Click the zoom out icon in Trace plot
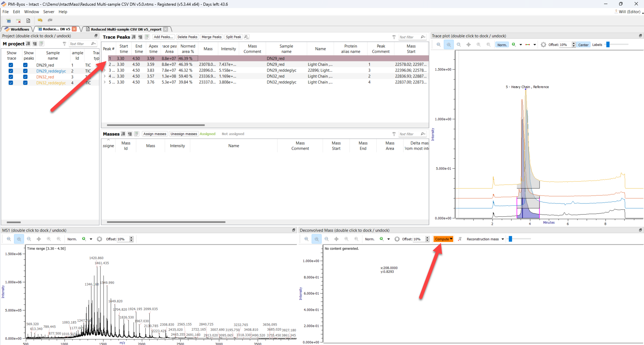 click(x=459, y=45)
